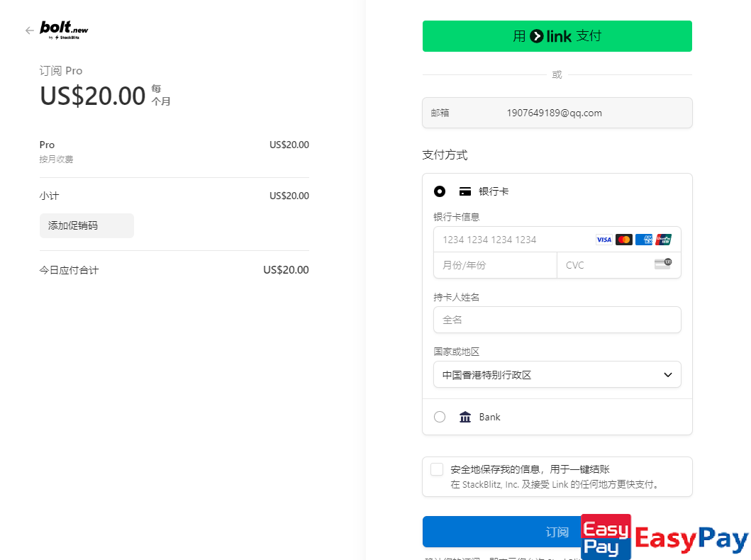Click the US$20.00 amount beside 今日应付合计
The height and width of the screenshot is (560, 751).
(286, 270)
